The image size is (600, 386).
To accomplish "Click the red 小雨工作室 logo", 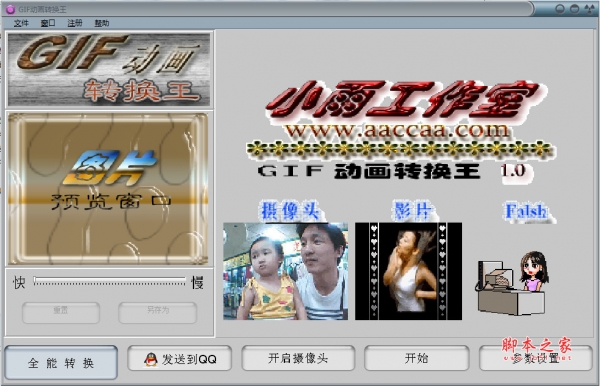I will 404,100.
